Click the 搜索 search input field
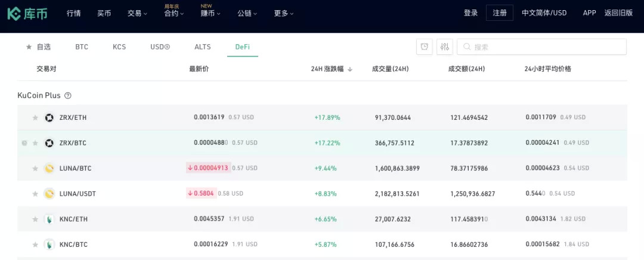The height and width of the screenshot is (260, 644). point(546,47)
